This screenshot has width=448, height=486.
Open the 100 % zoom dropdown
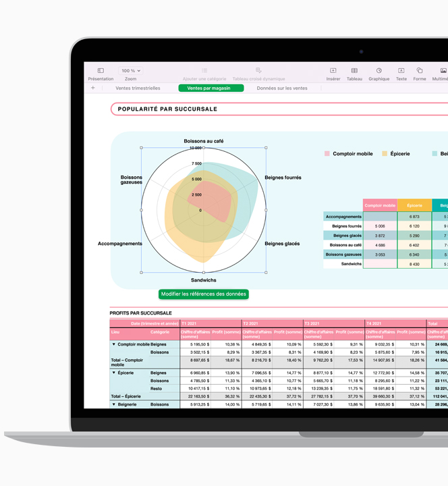pyautogui.click(x=130, y=70)
